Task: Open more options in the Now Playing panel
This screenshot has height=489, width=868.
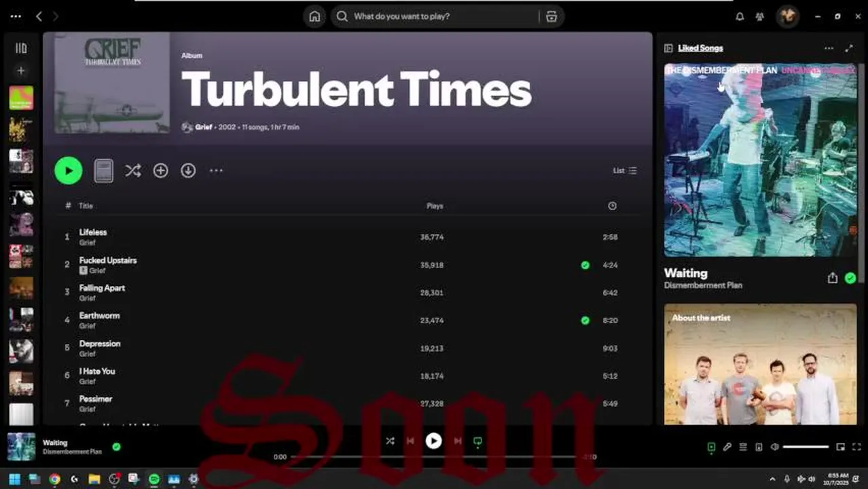Action: point(829,48)
